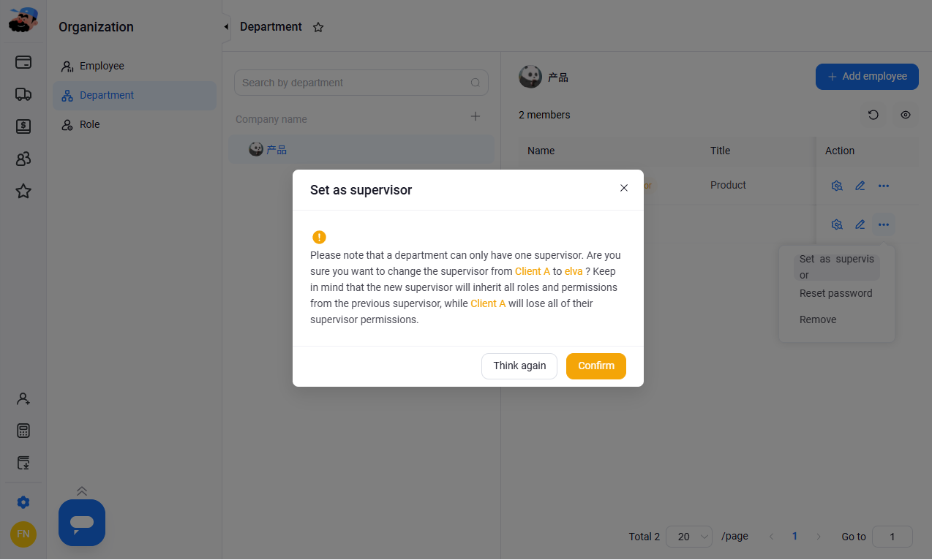
Task: Open the delivery truck icon in sidebar
Action: pos(23,94)
